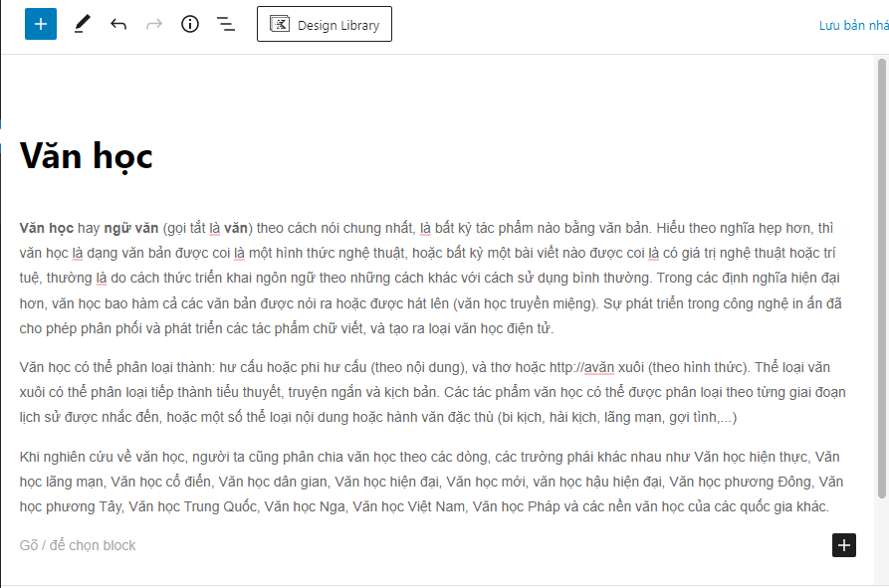Open the Tools pencil menu
This screenshot has height=588, width=889.
pos(83,24)
